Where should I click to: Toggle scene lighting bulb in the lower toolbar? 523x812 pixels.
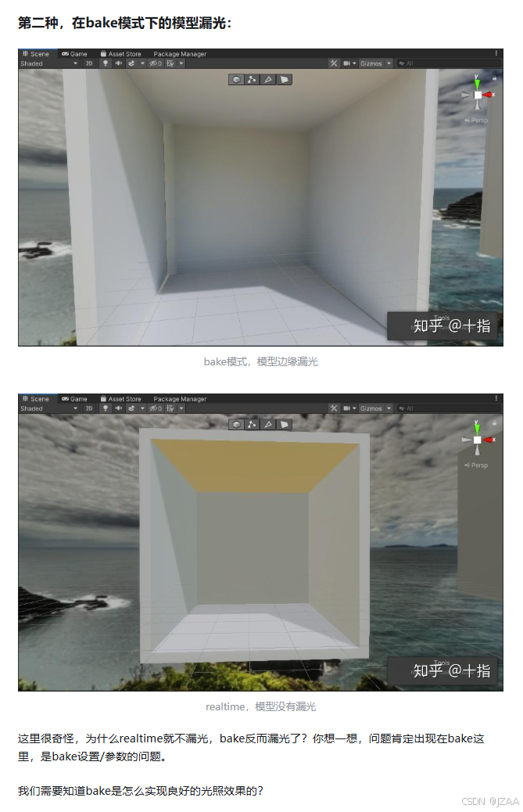106,408
